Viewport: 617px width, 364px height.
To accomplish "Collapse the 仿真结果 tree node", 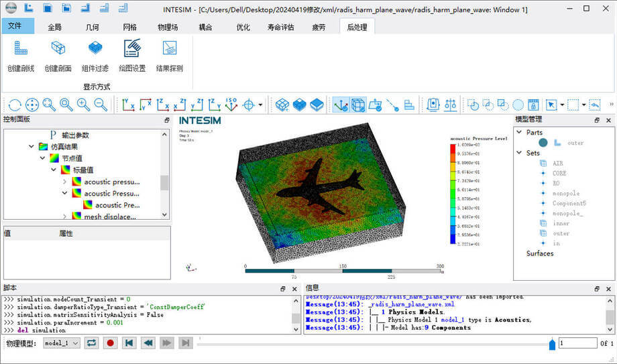I will (31, 146).
